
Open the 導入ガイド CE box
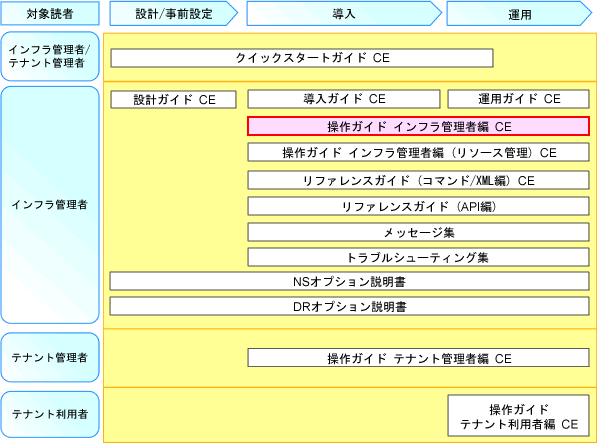[x=344, y=99]
